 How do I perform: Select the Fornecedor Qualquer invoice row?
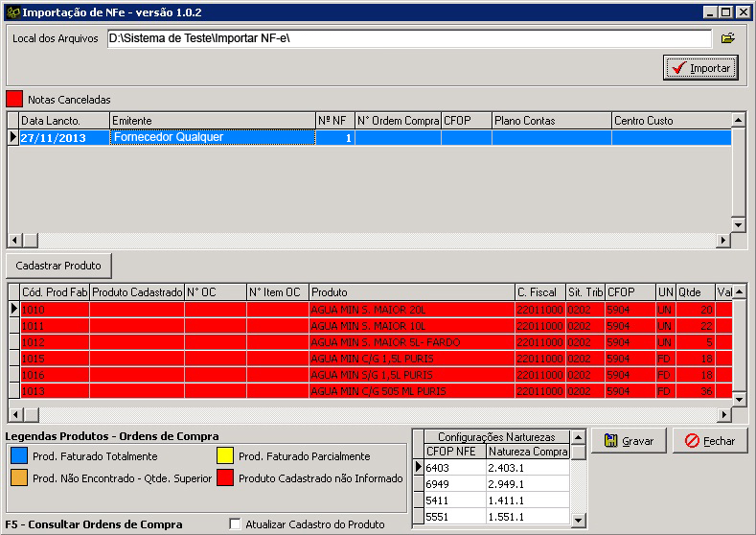pyautogui.click(x=211, y=137)
